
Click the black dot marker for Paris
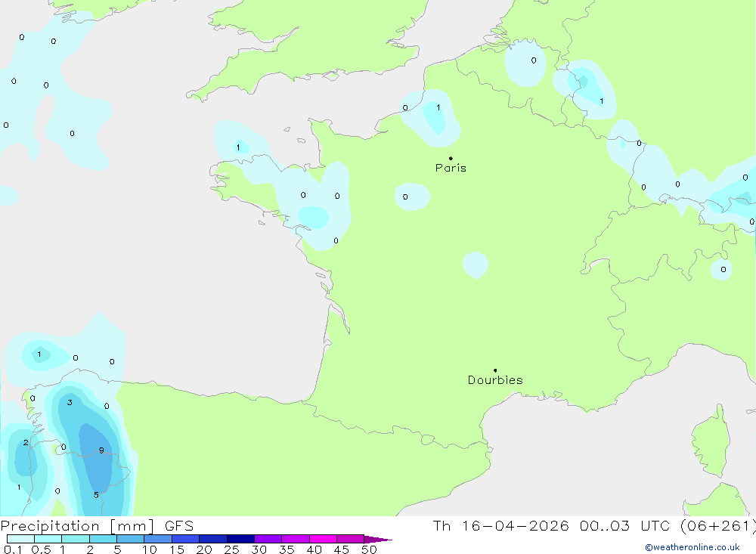pos(451,158)
